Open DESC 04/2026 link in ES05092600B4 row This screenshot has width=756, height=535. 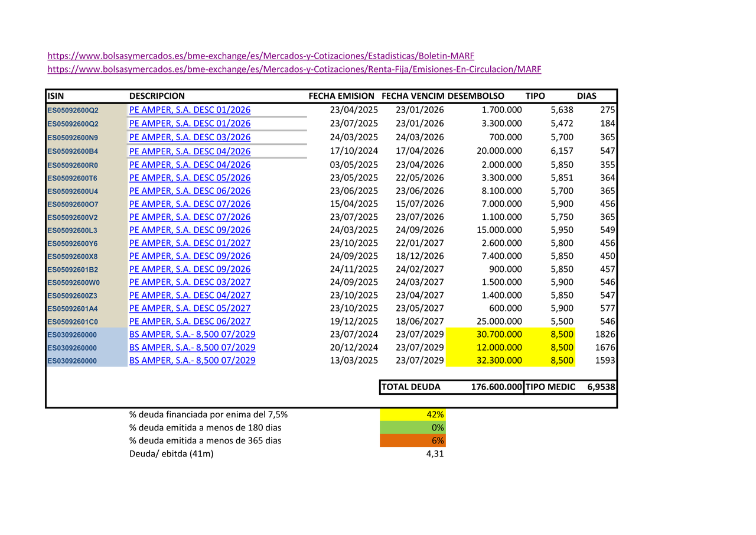[190, 151]
